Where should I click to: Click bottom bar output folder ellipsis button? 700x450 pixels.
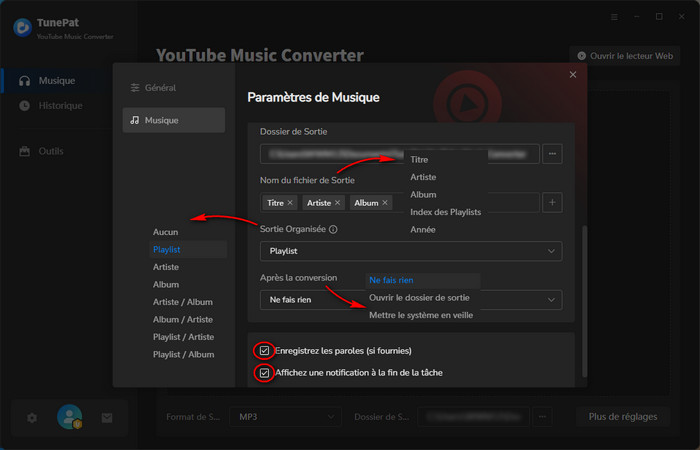pos(542,417)
